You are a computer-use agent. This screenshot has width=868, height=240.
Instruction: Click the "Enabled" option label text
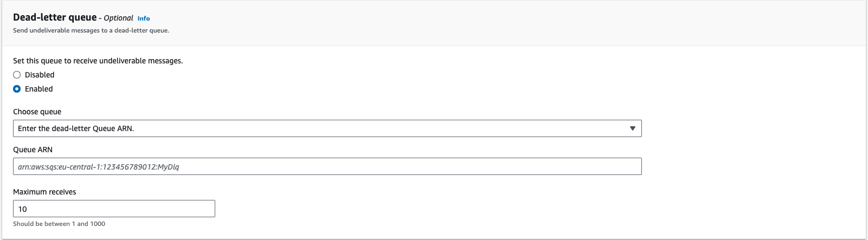(39, 89)
